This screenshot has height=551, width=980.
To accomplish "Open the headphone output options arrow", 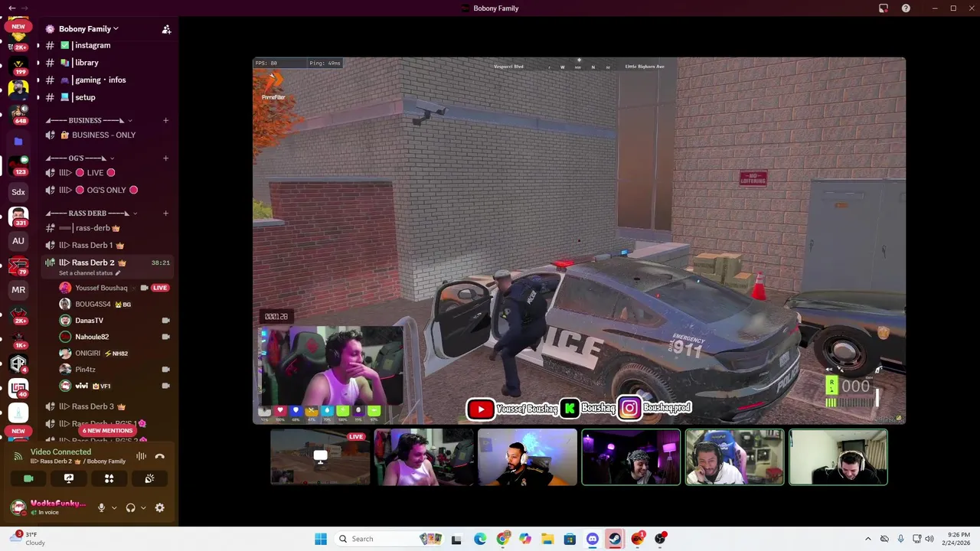I will [x=142, y=507].
